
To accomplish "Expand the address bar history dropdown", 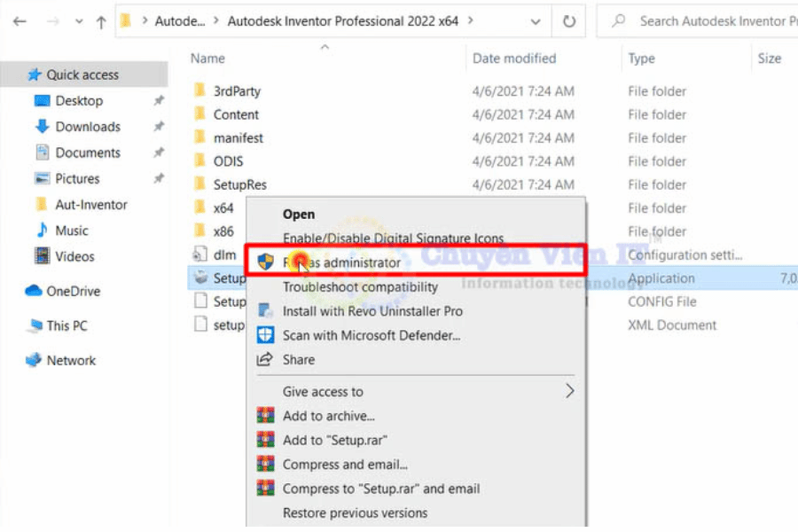I will click(x=535, y=21).
